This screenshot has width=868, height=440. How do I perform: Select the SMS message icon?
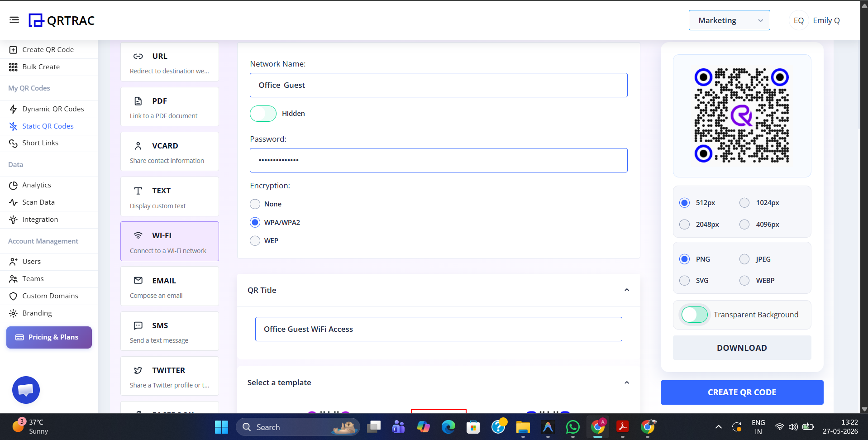click(x=138, y=325)
